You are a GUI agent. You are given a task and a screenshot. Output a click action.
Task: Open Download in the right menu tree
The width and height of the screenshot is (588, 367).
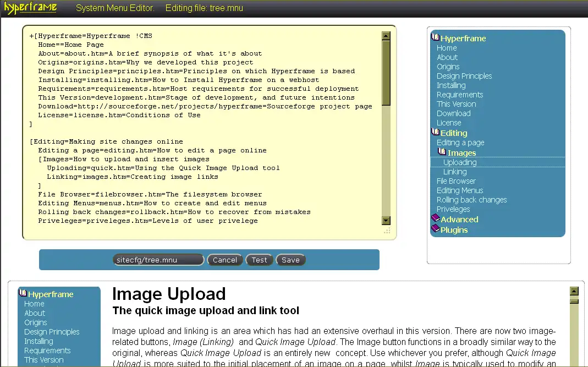point(453,114)
